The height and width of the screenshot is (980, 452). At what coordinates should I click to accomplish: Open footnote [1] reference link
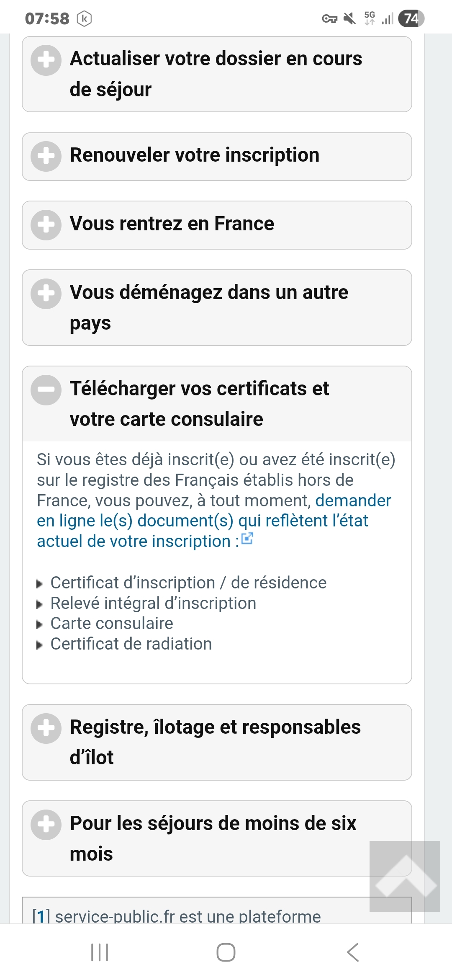click(x=41, y=916)
